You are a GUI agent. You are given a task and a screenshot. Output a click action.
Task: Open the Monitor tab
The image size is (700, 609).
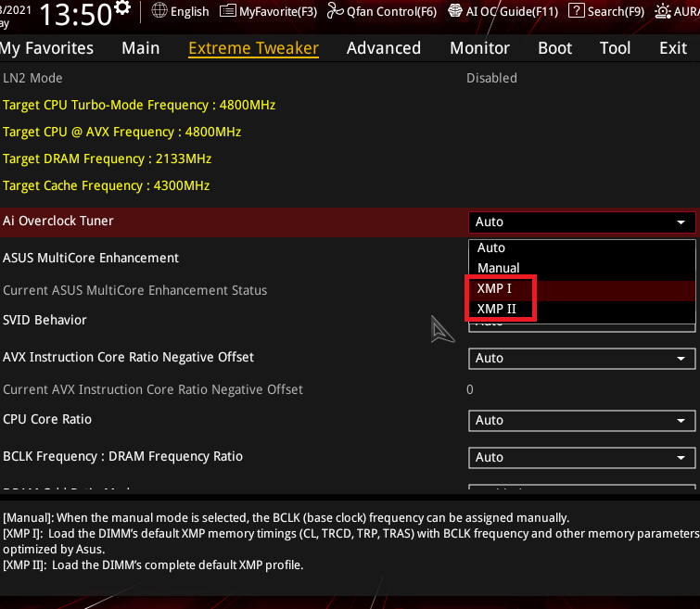pos(479,48)
